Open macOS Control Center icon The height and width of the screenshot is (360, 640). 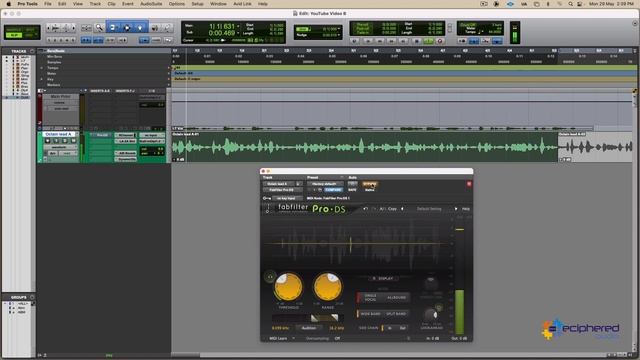point(580,4)
